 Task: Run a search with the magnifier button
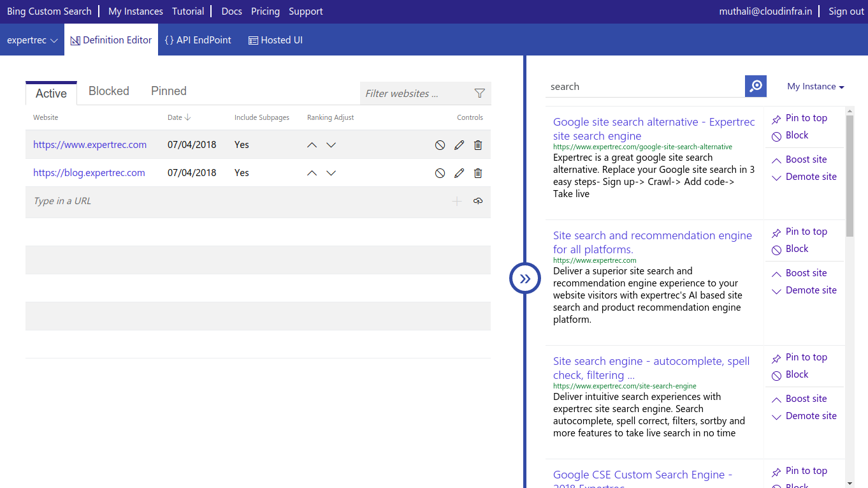(755, 86)
